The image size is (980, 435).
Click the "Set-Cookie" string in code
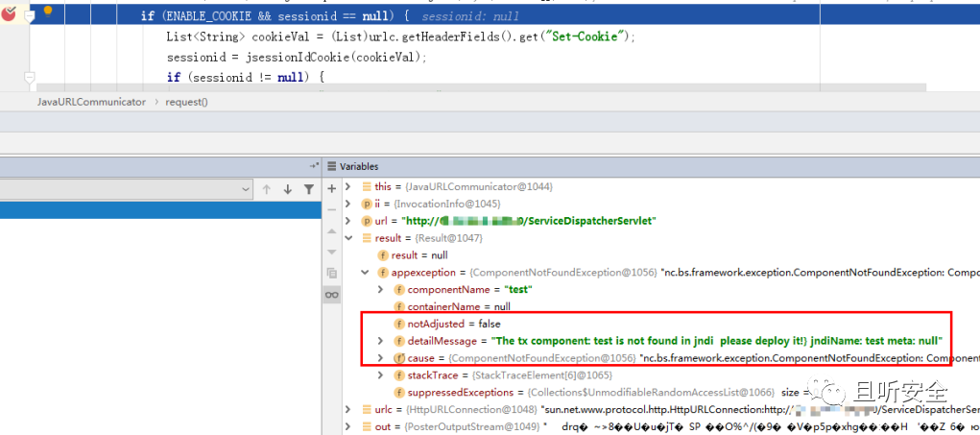pos(586,36)
